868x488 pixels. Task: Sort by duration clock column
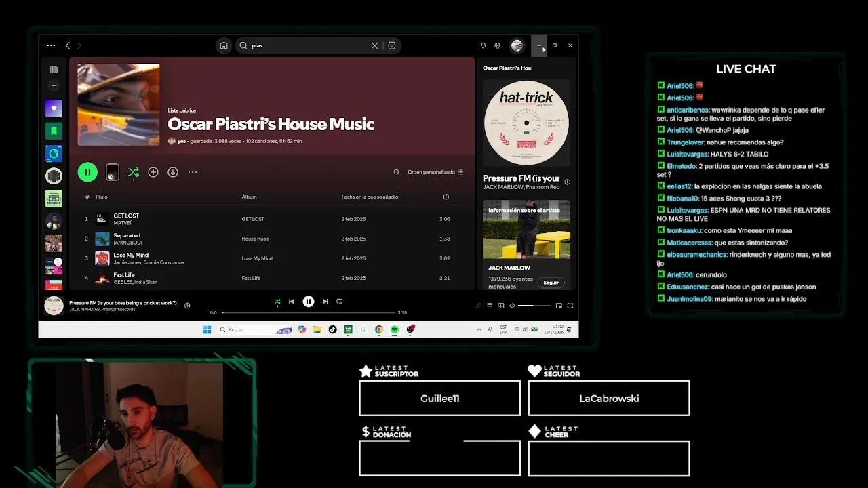point(446,197)
